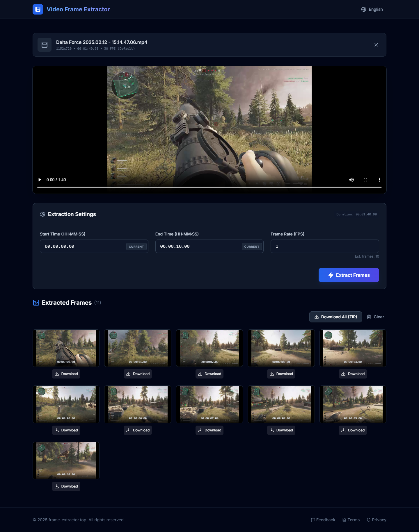419x532 pixels.
Task: Open frame thumbnail at 00:00:03.00
Action: pos(281,348)
